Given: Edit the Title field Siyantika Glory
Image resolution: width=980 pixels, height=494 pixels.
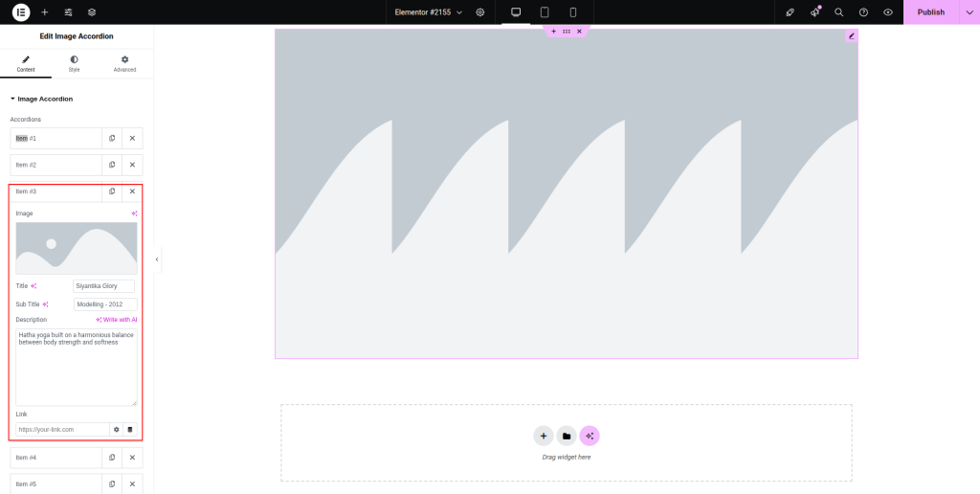Looking at the screenshot, I should point(103,285).
